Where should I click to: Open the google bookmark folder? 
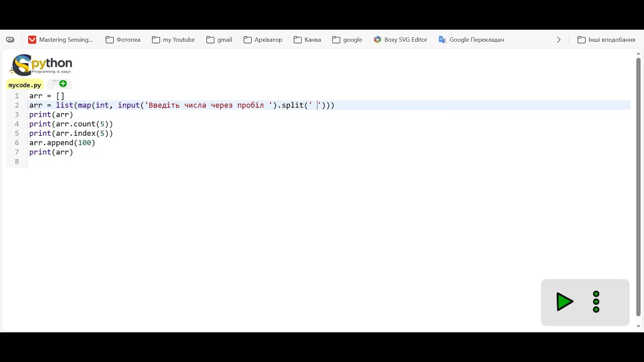point(347,40)
